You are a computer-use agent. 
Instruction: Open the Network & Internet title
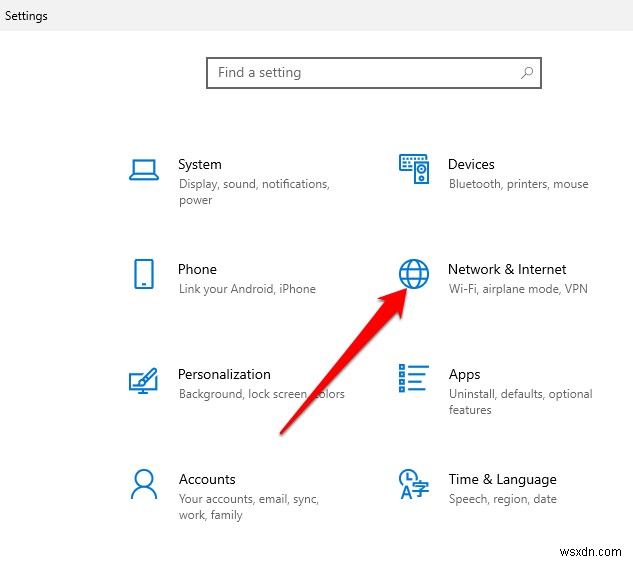tap(507, 269)
